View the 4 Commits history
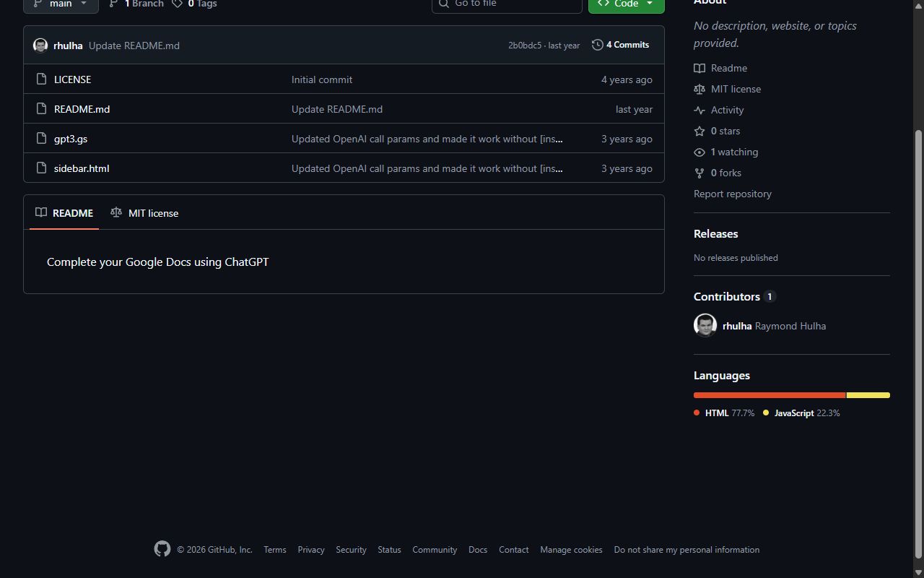The height and width of the screenshot is (578, 924). (620, 45)
